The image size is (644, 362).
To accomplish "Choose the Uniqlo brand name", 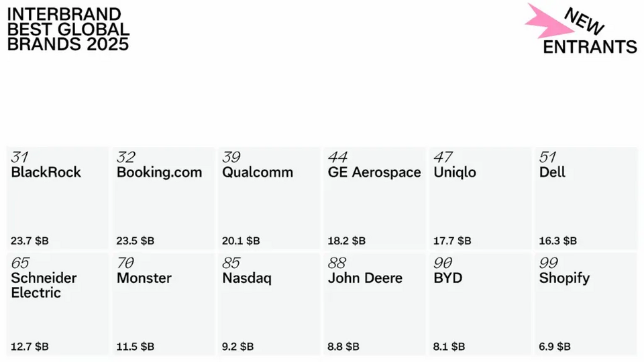I will pyautogui.click(x=455, y=172).
